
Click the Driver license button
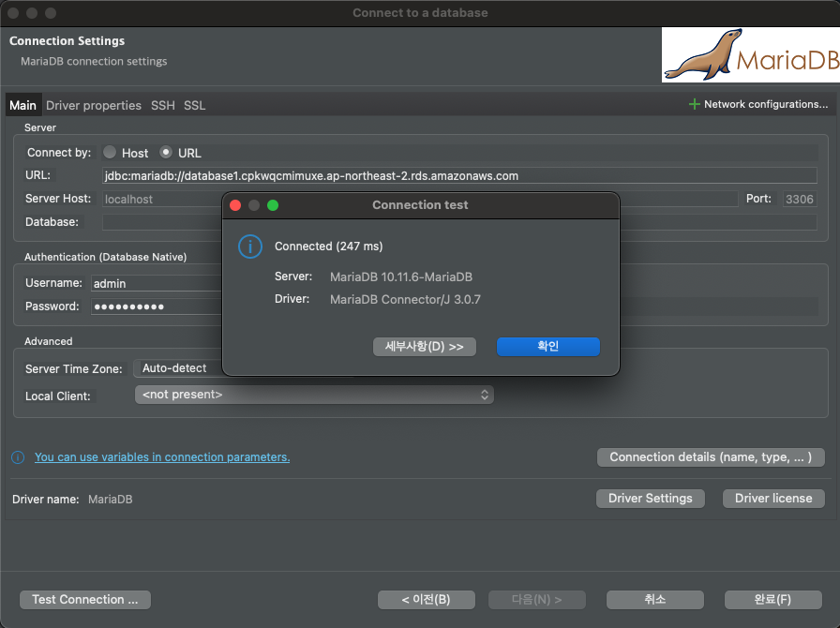(x=773, y=499)
